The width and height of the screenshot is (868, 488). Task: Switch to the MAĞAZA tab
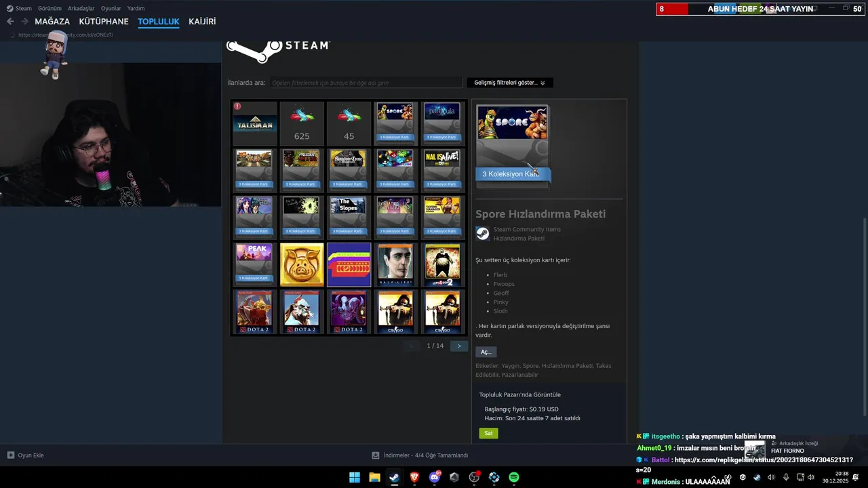pos(52,22)
